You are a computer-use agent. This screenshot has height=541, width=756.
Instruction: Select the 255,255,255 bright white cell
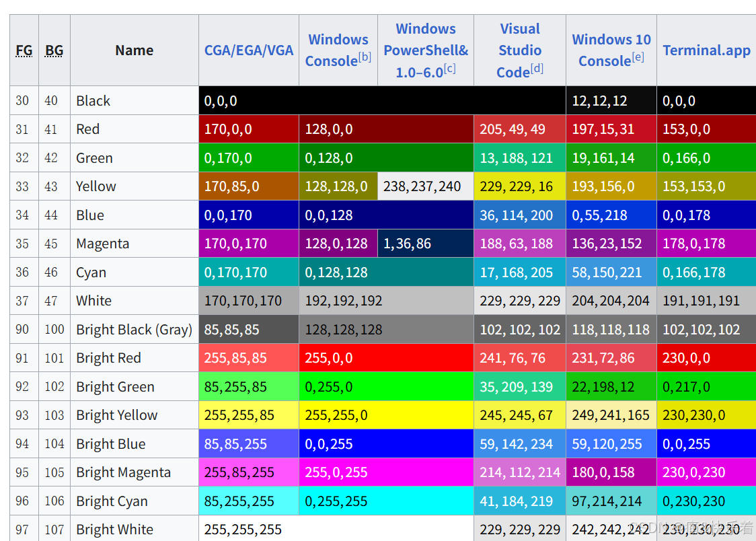336,528
